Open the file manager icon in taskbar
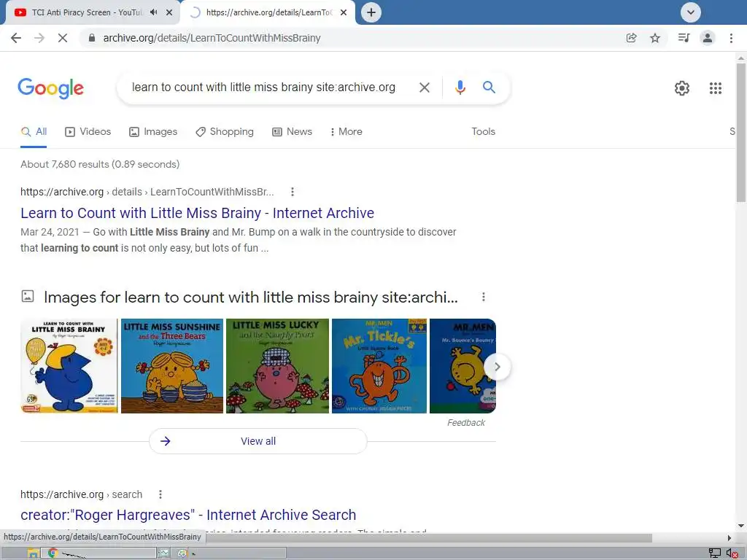Image resolution: width=747 pixels, height=560 pixels. [x=33, y=553]
